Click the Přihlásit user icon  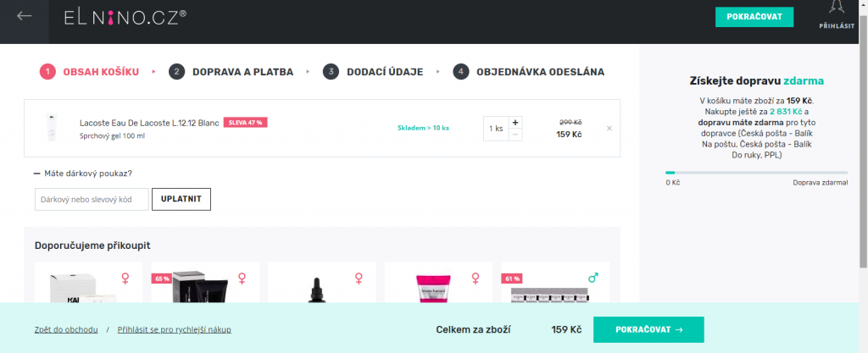[837, 15]
